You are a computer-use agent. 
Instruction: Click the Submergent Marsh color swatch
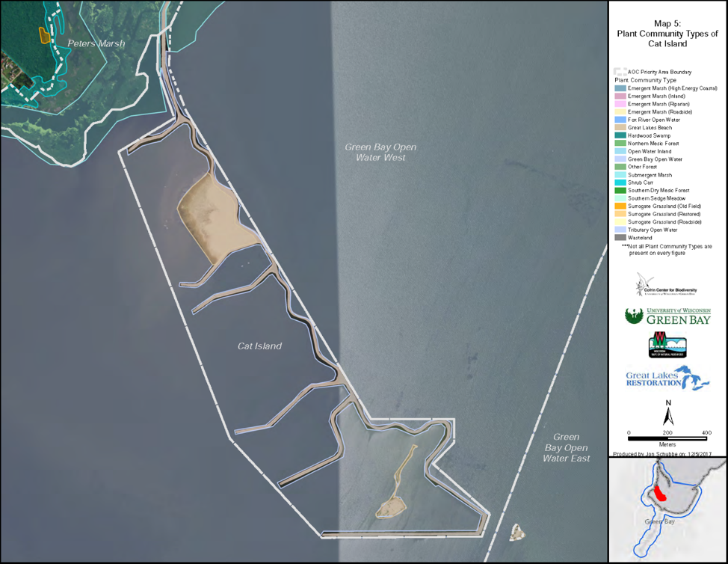tap(620, 175)
